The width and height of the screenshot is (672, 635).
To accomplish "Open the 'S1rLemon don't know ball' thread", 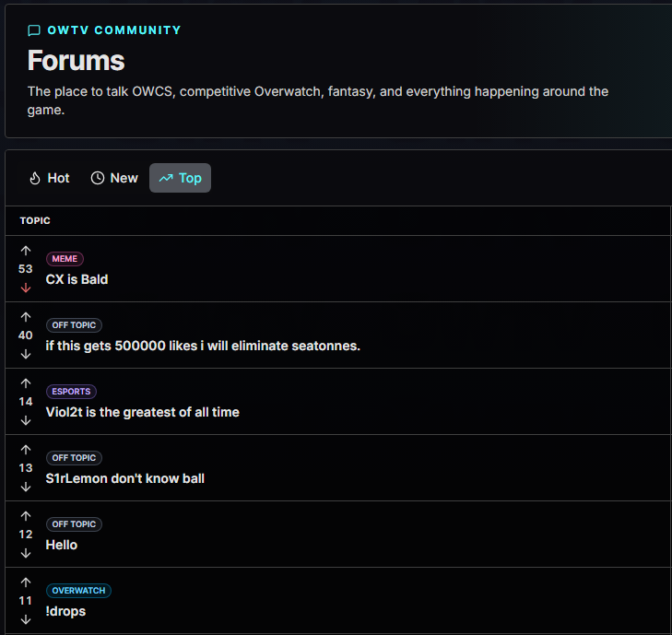I will pos(124,478).
